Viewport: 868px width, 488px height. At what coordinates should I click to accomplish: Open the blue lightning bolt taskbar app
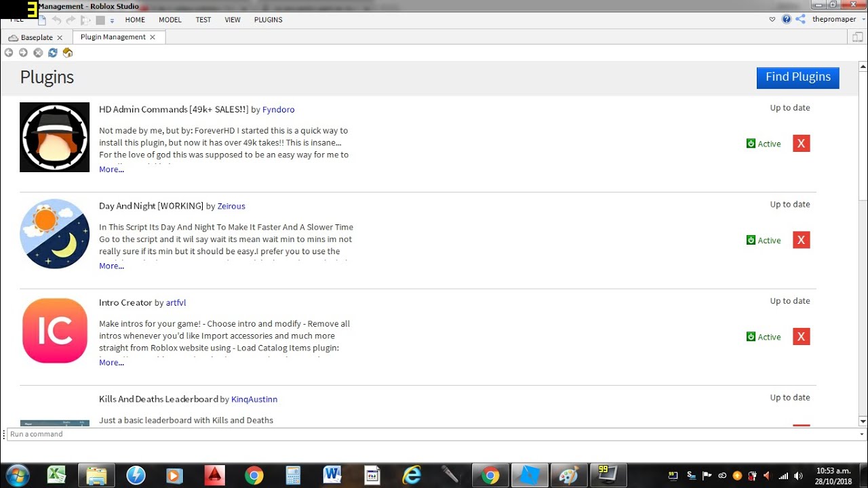pos(136,475)
